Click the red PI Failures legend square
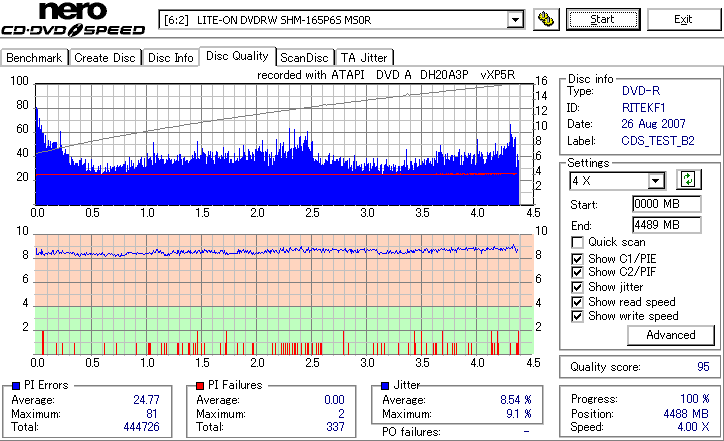The width and height of the screenshot is (724, 441). 200,386
